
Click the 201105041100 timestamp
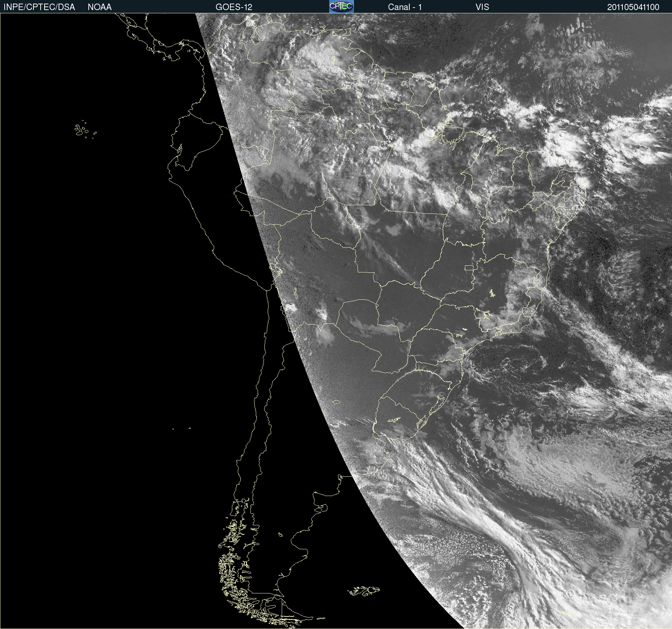click(x=633, y=7)
